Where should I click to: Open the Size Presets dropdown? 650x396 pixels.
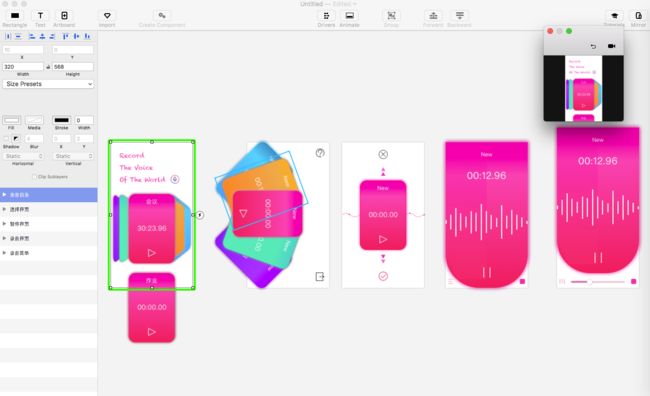click(48, 84)
